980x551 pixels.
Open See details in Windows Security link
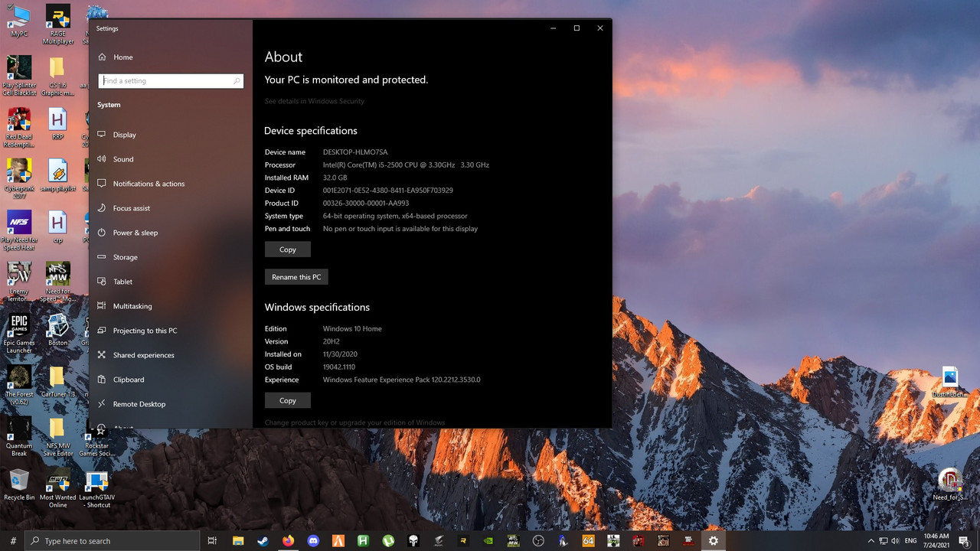315,101
